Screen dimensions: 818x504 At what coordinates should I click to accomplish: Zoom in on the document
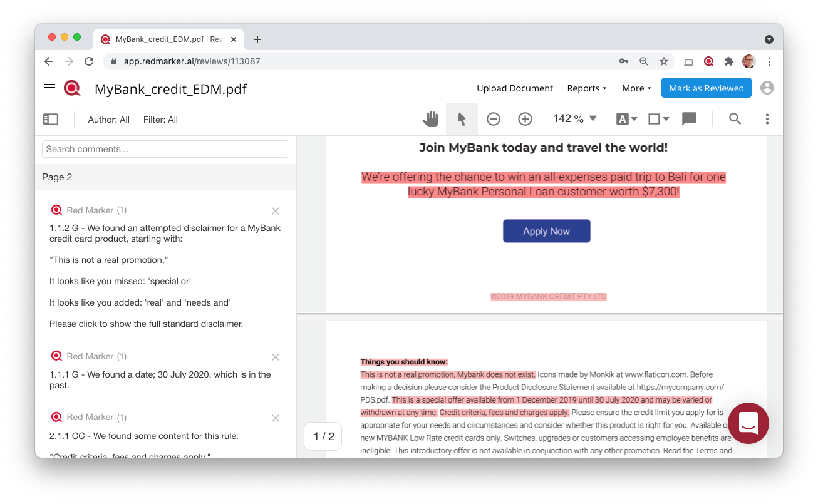point(525,119)
